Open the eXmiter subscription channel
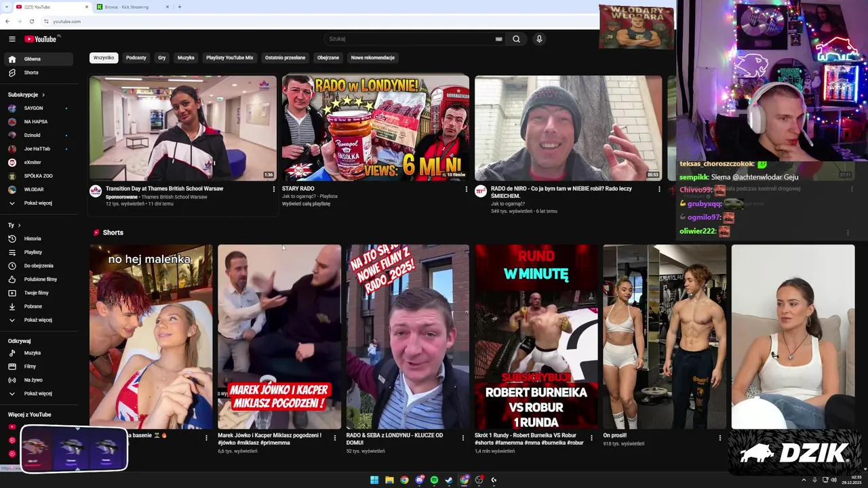The width and height of the screenshot is (868, 488). tap(38, 163)
